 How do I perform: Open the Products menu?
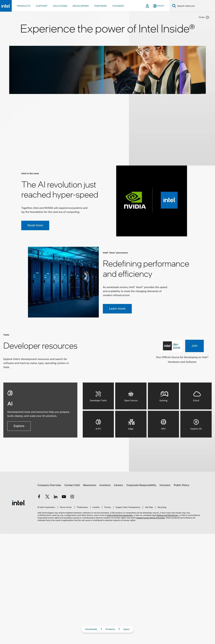24,6
